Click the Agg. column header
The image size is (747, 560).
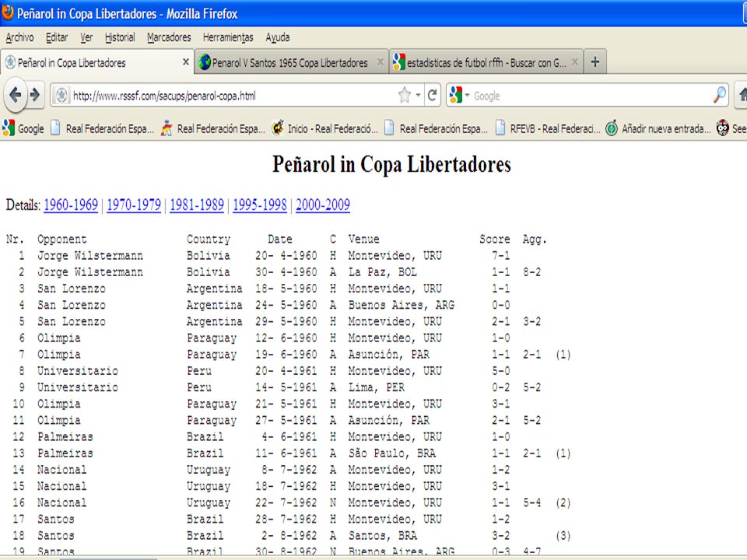(535, 239)
